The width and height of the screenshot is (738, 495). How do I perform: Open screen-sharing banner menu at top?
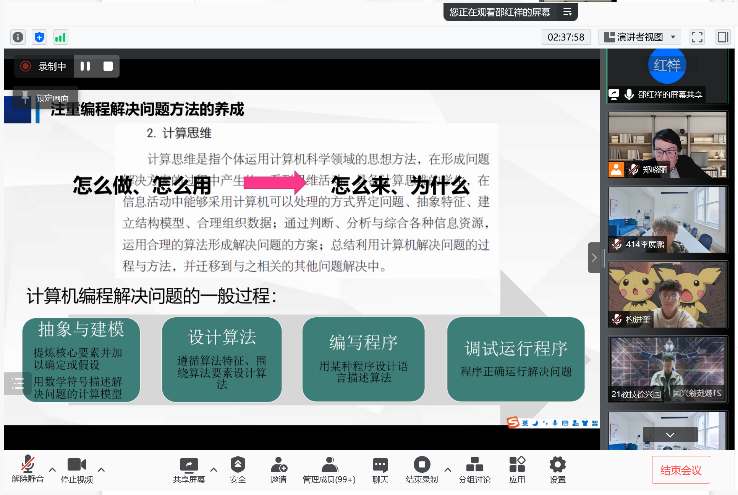pyautogui.click(x=567, y=12)
